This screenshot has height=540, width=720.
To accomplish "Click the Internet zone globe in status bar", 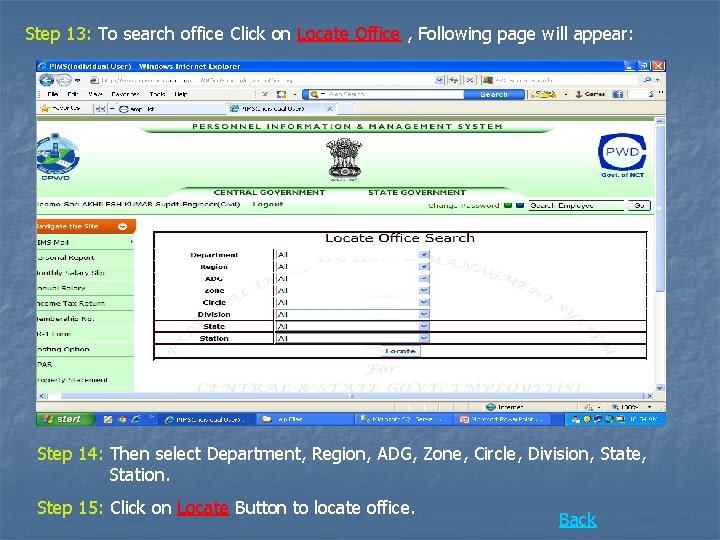I will coord(491,407).
